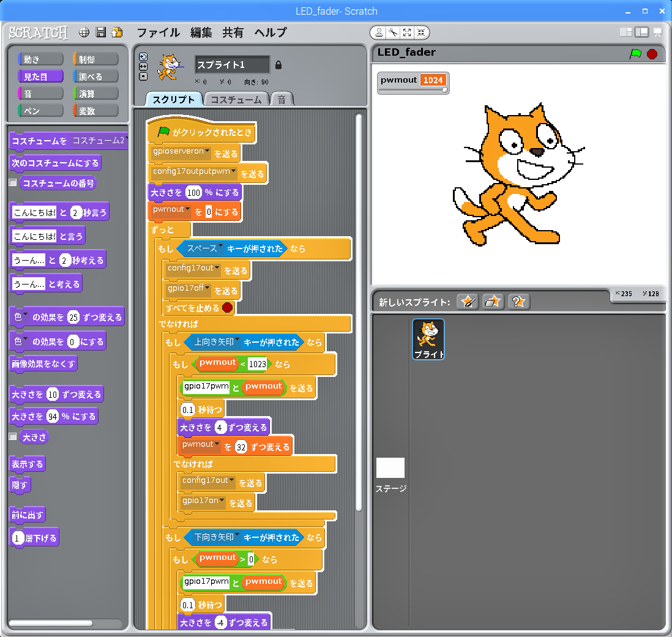672x637 pixels.
Task: Set rotation style to can rotate
Action: click(143, 57)
